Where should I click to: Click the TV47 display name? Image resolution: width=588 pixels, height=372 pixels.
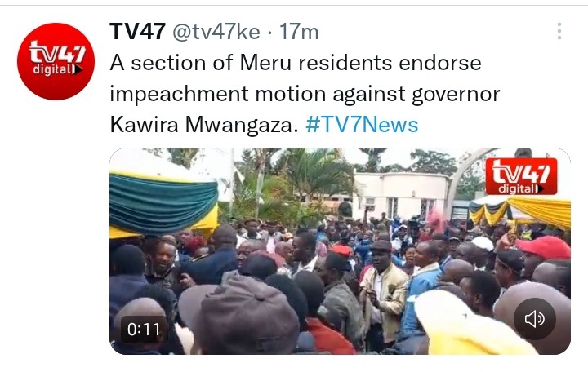(x=138, y=31)
